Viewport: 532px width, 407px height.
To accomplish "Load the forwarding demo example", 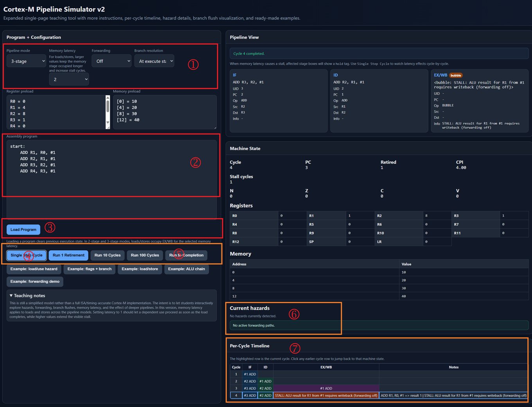I will [x=35, y=281].
